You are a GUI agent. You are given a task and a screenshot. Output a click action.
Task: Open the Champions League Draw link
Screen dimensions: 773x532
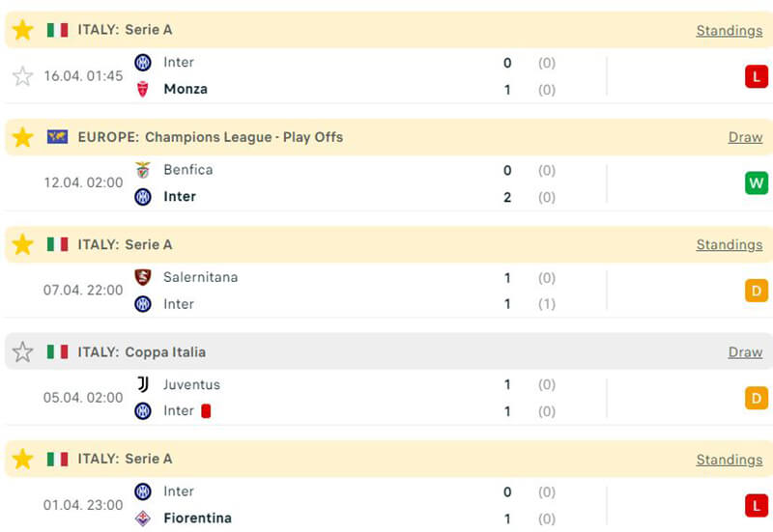click(x=745, y=137)
